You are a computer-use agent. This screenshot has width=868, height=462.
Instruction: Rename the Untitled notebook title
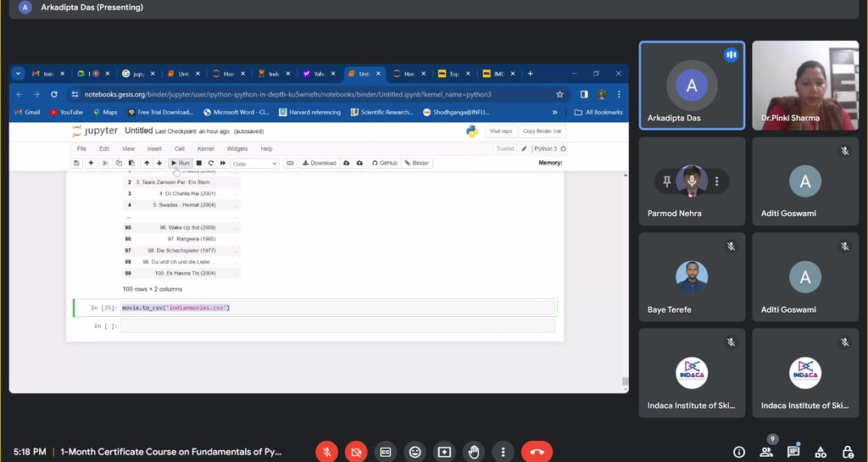(x=138, y=131)
